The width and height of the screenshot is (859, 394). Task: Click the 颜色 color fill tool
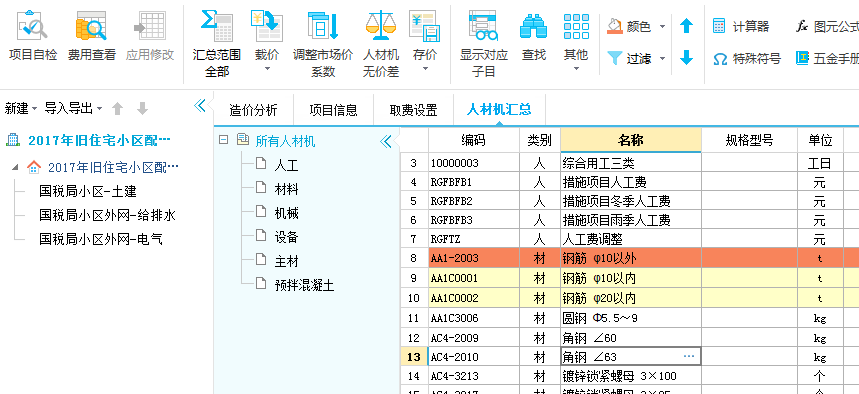click(628, 26)
